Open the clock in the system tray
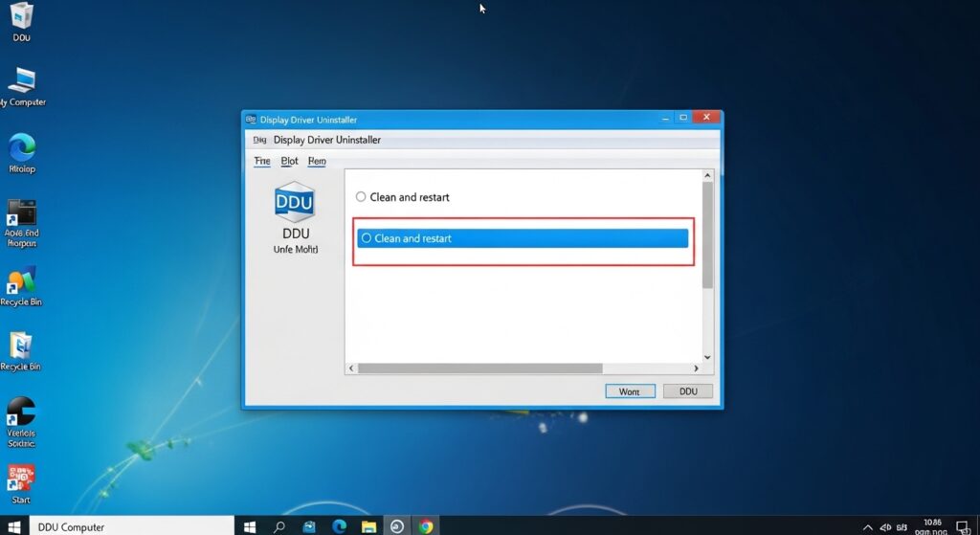Viewport: 980px width, 535px height. pos(931,527)
